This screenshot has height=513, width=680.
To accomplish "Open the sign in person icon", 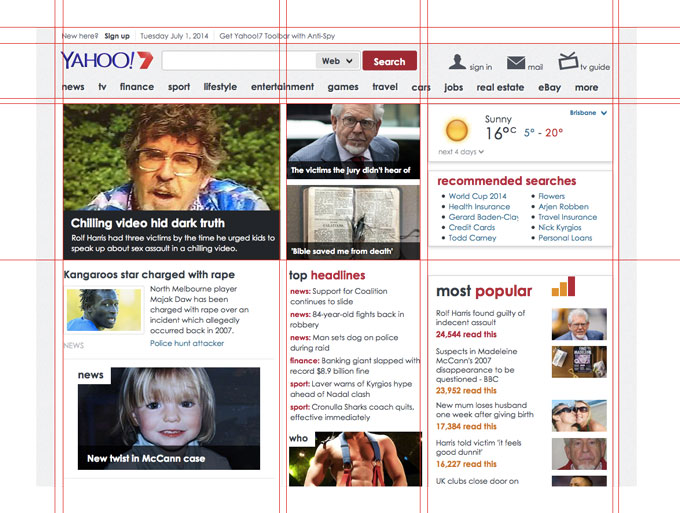I will point(457,62).
